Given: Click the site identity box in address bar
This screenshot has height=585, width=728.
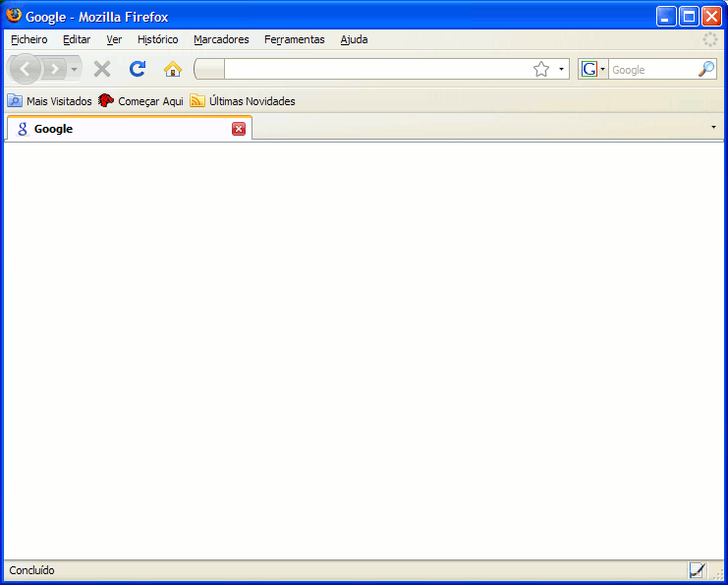Looking at the screenshot, I should click(210, 69).
